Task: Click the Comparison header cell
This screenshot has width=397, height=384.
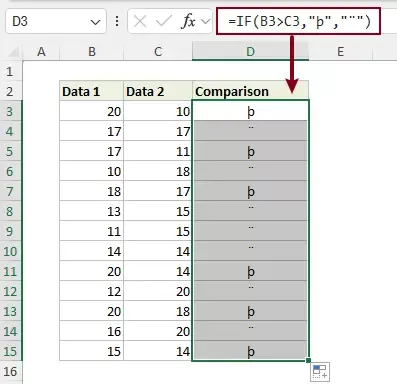Action: (x=250, y=91)
